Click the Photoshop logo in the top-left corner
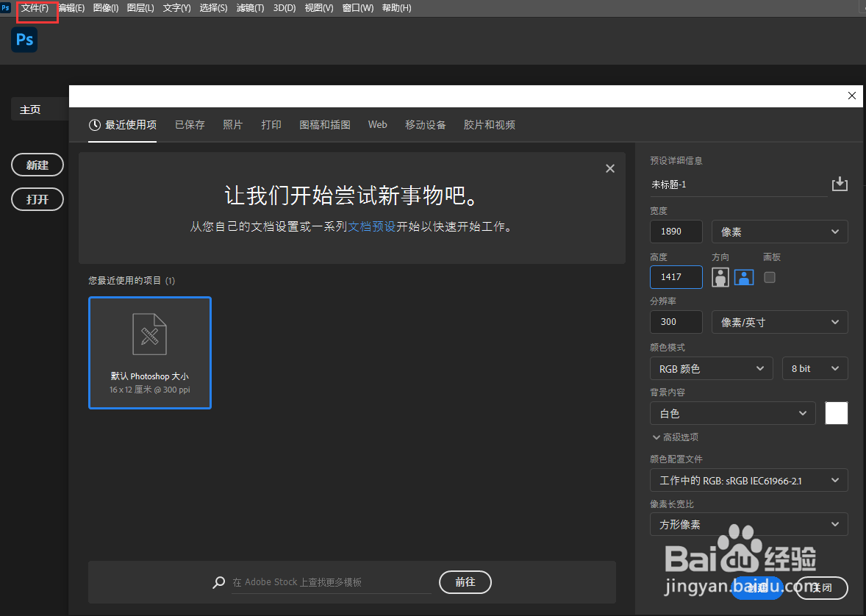The image size is (866, 616). click(6, 7)
